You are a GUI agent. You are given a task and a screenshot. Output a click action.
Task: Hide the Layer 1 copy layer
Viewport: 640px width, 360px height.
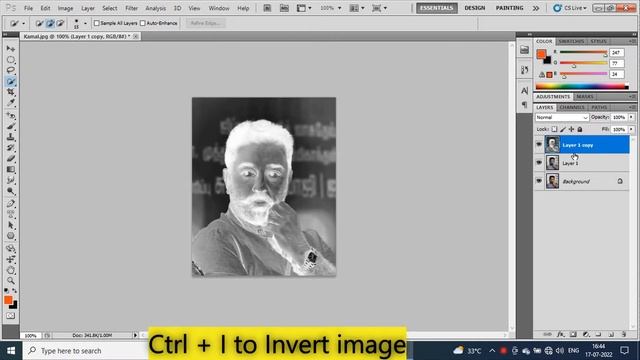point(539,144)
